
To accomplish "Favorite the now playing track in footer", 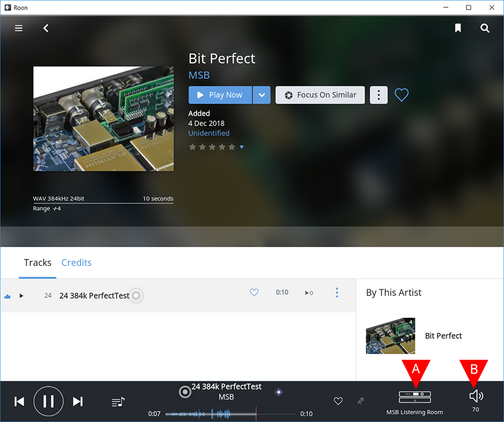I will [338, 401].
